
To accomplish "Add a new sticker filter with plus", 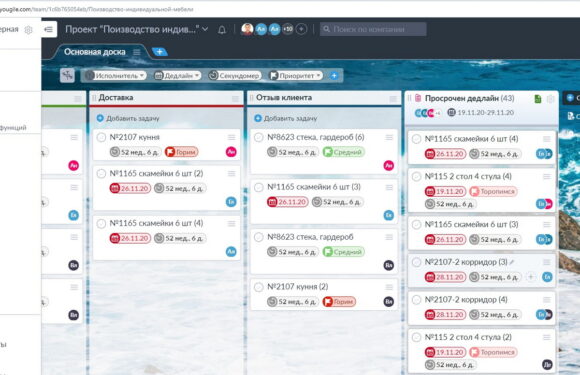I will (x=334, y=75).
